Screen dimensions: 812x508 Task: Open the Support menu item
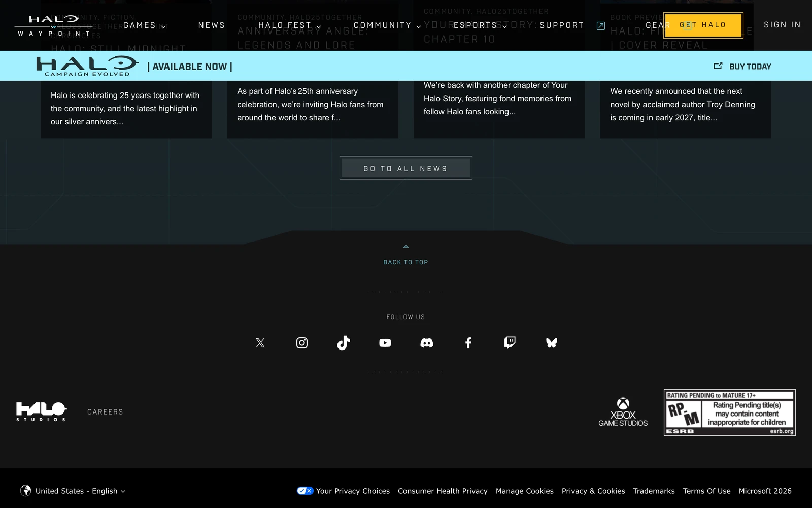click(562, 25)
